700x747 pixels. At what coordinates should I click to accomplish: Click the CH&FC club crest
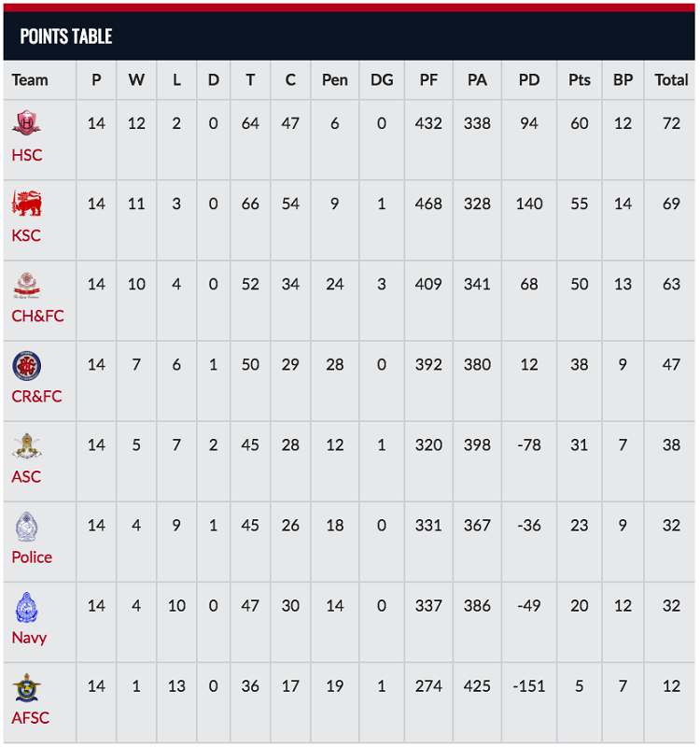click(26, 284)
